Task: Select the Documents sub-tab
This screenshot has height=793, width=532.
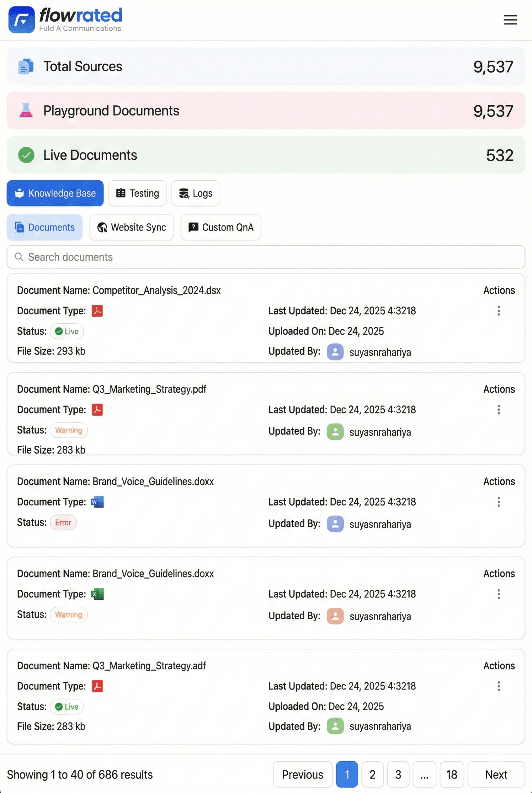Action: (45, 227)
